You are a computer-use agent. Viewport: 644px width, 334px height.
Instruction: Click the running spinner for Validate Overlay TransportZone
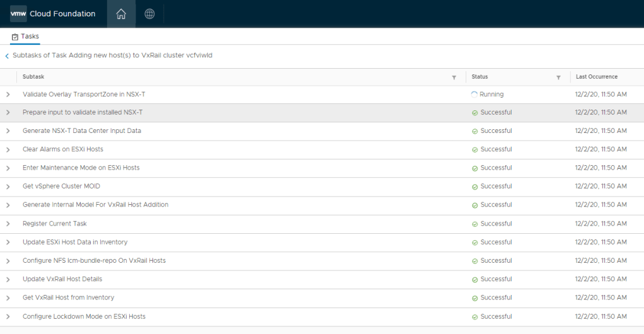(x=474, y=95)
